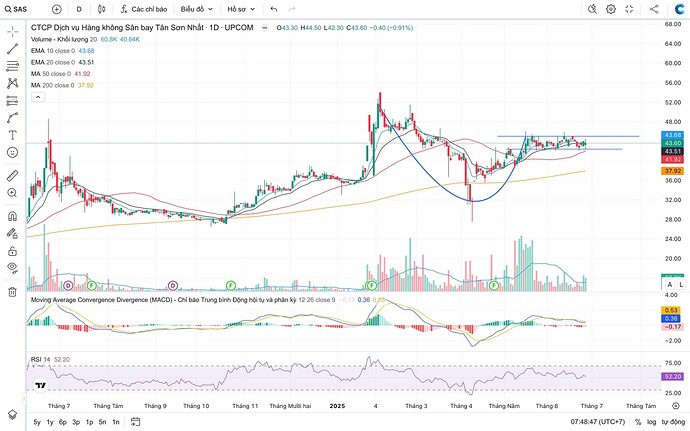Open the candlestick chart style menu
This screenshot has width=690, height=431.
pyautogui.click(x=102, y=9)
